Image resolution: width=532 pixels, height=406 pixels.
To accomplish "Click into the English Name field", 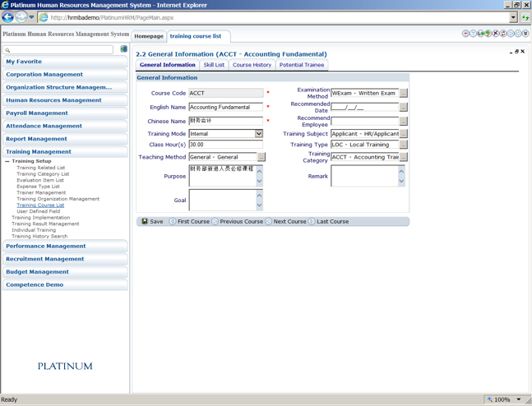I will (225, 107).
